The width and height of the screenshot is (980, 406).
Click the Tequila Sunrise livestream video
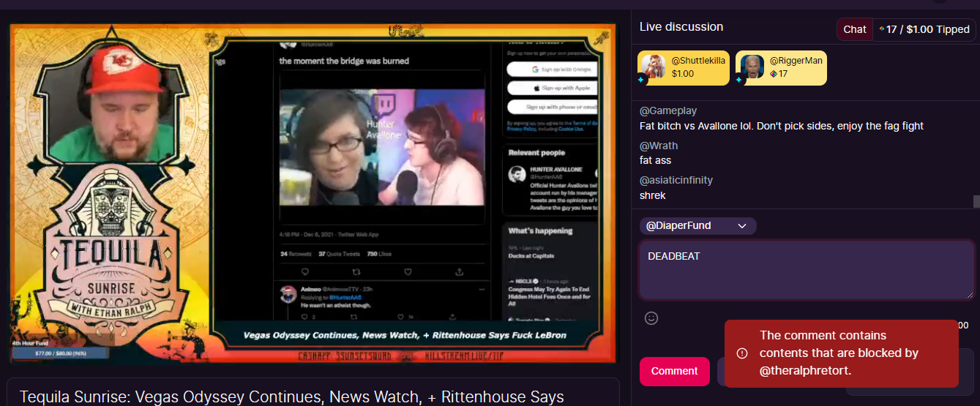[313, 193]
